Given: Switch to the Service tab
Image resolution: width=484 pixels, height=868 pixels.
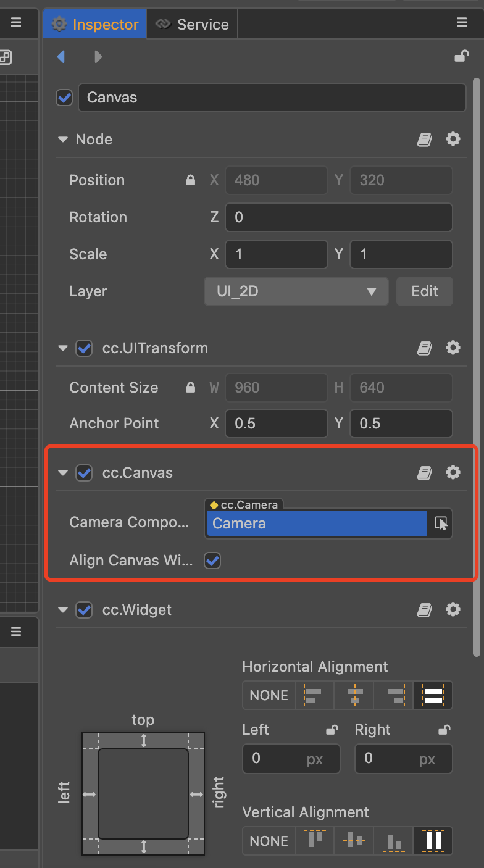Looking at the screenshot, I should pos(192,25).
